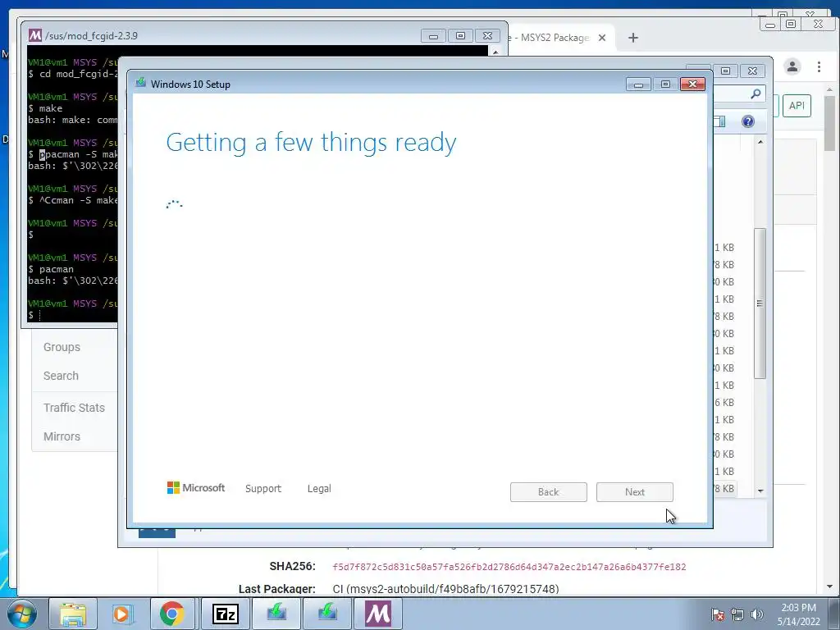This screenshot has height=630, width=840.
Task: Click the taskbar clock showing 2:03 PM
Action: coord(798,614)
